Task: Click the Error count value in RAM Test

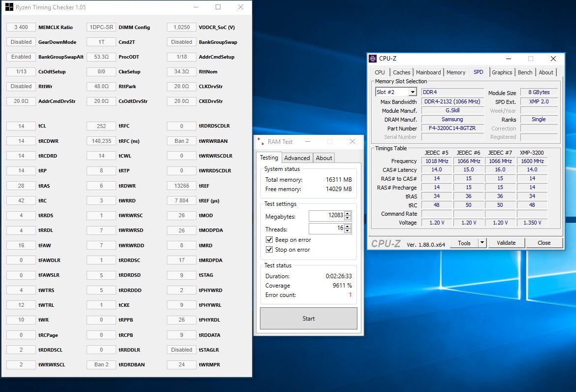Action: 350,295
